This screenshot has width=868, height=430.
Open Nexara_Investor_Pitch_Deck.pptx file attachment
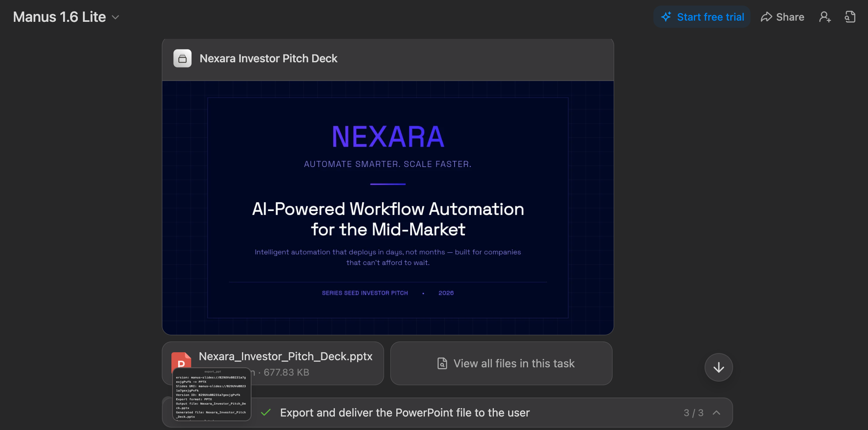(285, 357)
